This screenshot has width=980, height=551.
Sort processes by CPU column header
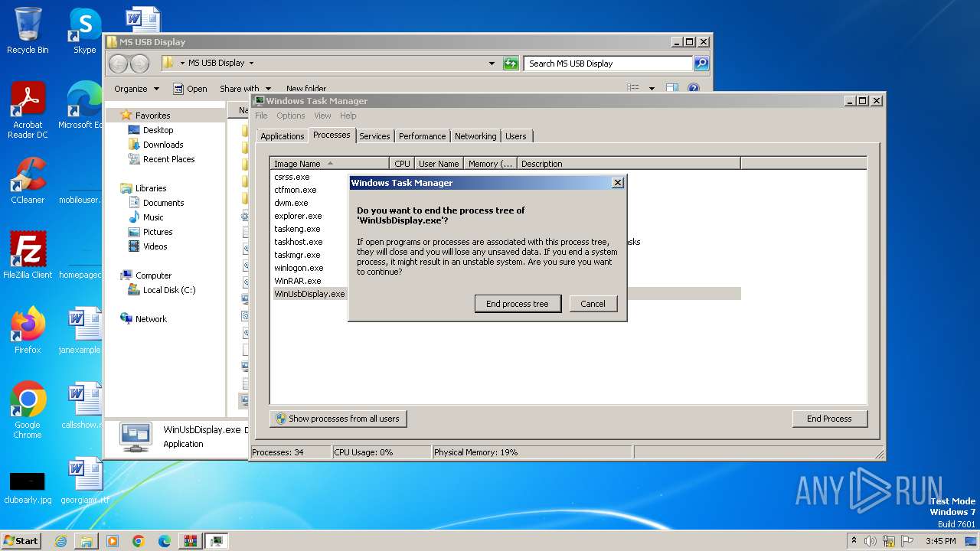[x=402, y=163]
